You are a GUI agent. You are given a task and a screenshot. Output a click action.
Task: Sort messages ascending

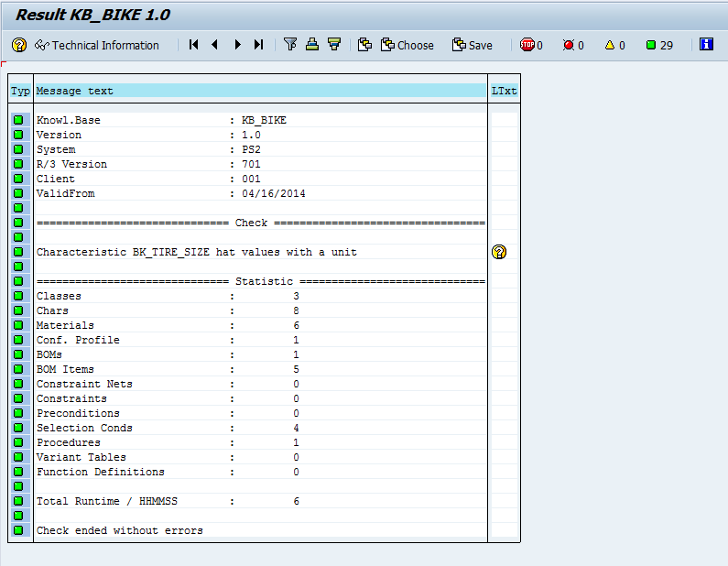(312, 45)
